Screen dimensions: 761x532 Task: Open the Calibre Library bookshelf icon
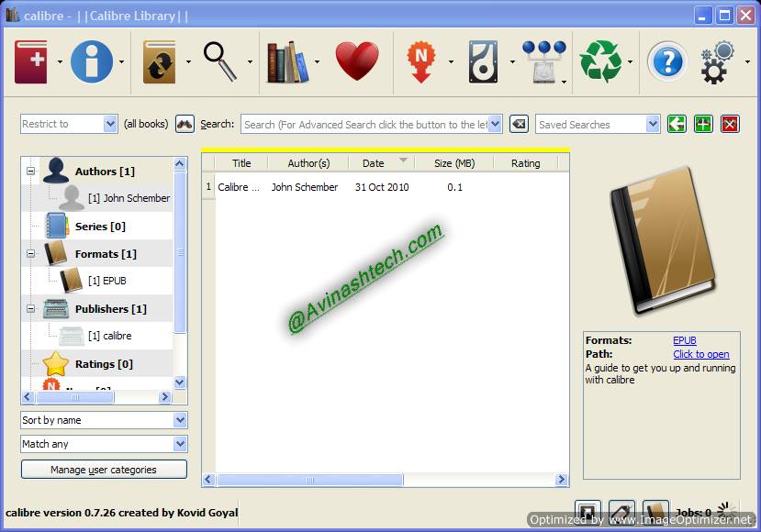pos(288,62)
